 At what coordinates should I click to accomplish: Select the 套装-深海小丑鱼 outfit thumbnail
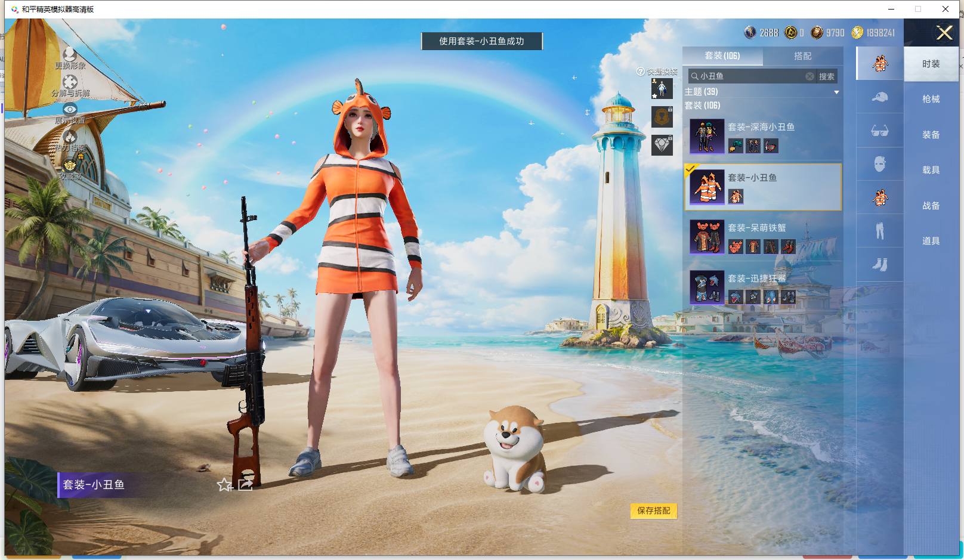click(x=707, y=137)
